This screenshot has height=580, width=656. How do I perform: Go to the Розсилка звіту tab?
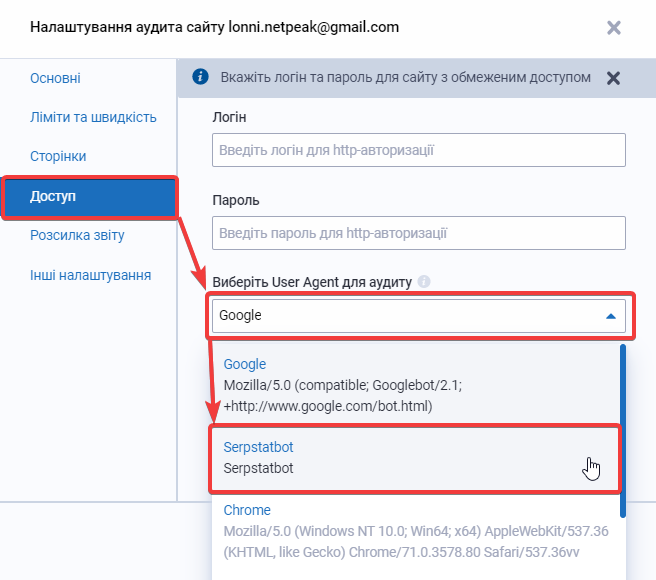coord(77,235)
